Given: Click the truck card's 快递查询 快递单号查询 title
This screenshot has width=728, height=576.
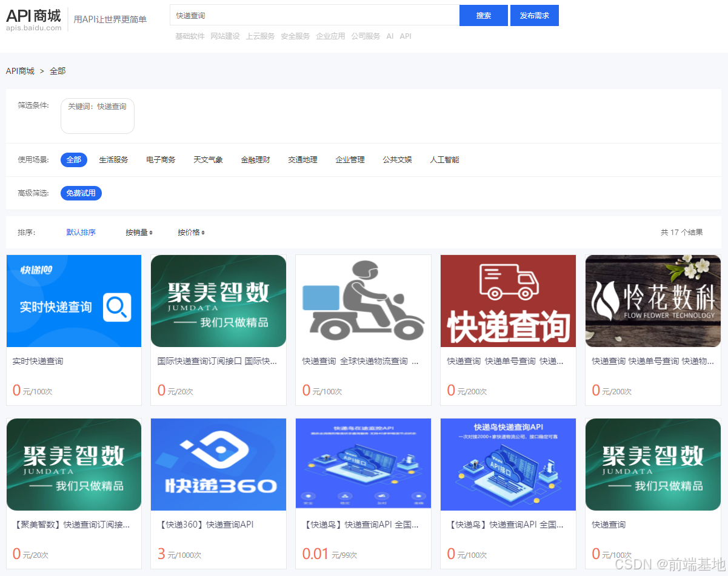Looking at the screenshot, I should 506,361.
